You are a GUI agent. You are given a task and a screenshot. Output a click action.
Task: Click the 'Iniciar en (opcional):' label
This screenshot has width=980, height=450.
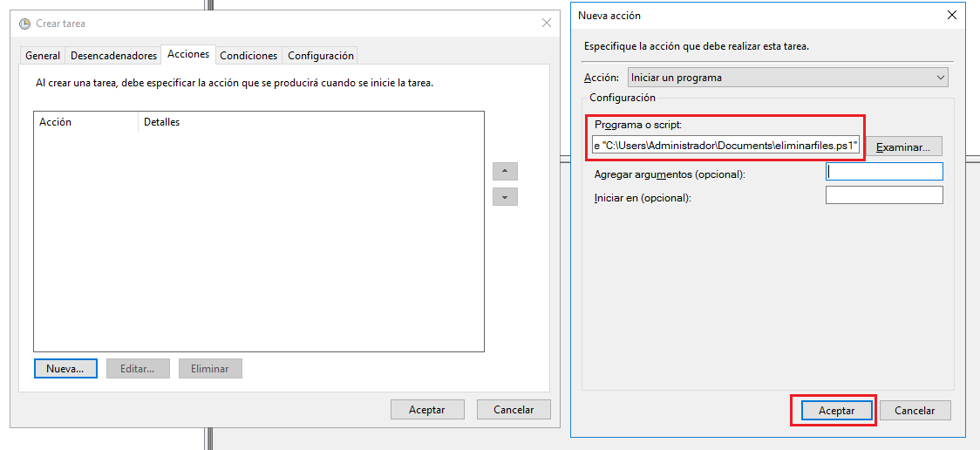[643, 198]
